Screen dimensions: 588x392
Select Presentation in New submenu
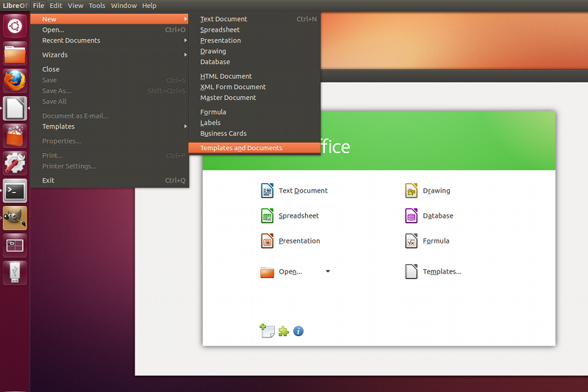(254, 40)
